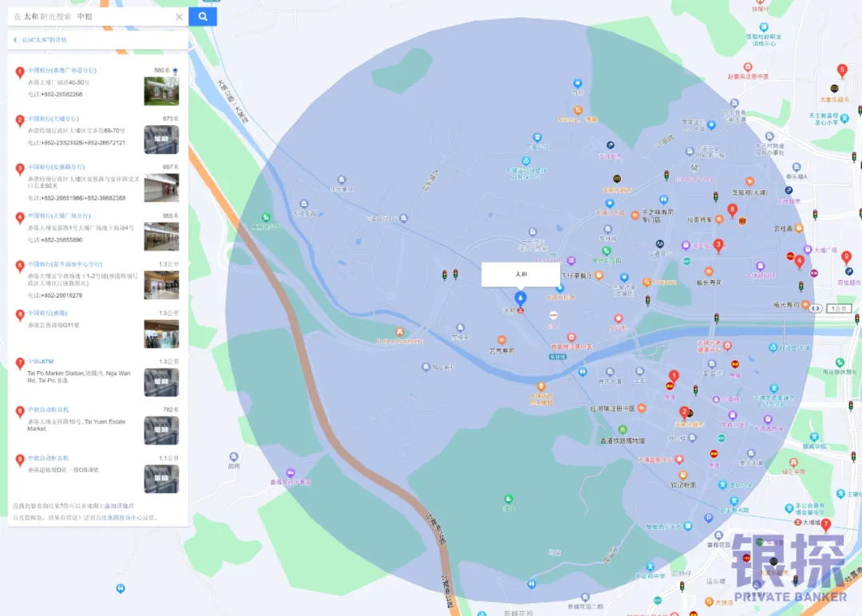
Task: Click red pin 1 in the results list
Action: 20,72
